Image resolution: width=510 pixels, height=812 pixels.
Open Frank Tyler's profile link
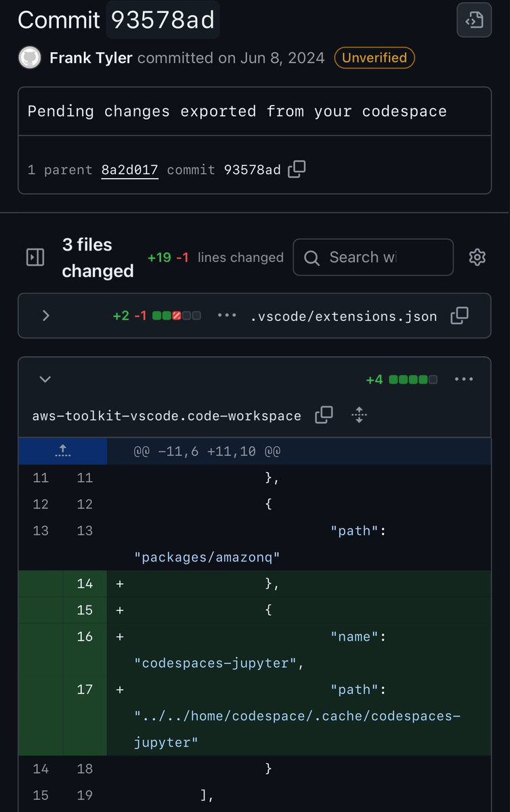(91, 58)
